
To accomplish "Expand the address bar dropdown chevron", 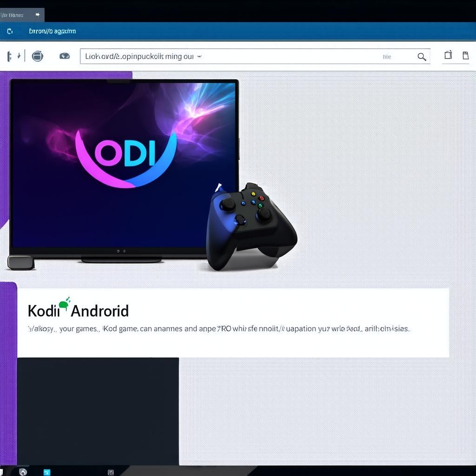I will pos(199,57).
